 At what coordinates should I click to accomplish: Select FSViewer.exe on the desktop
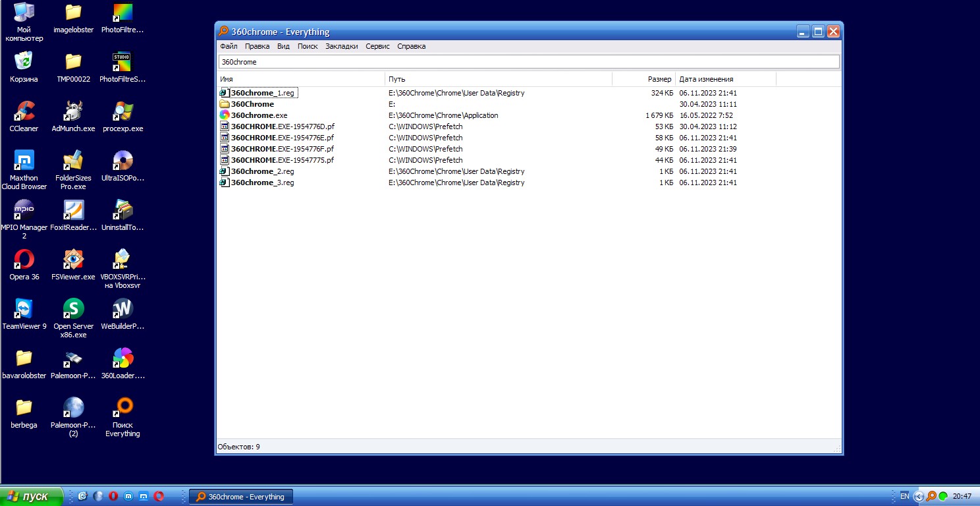pyautogui.click(x=73, y=265)
